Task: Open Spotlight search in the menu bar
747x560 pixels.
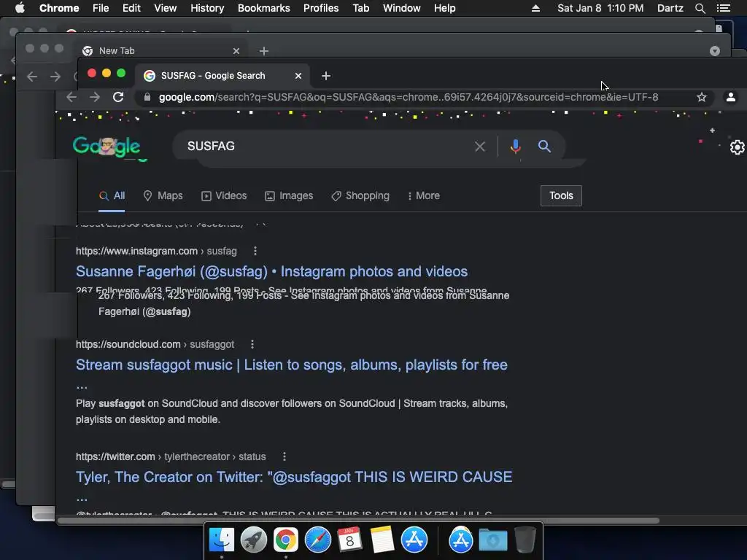Action: 700,8
